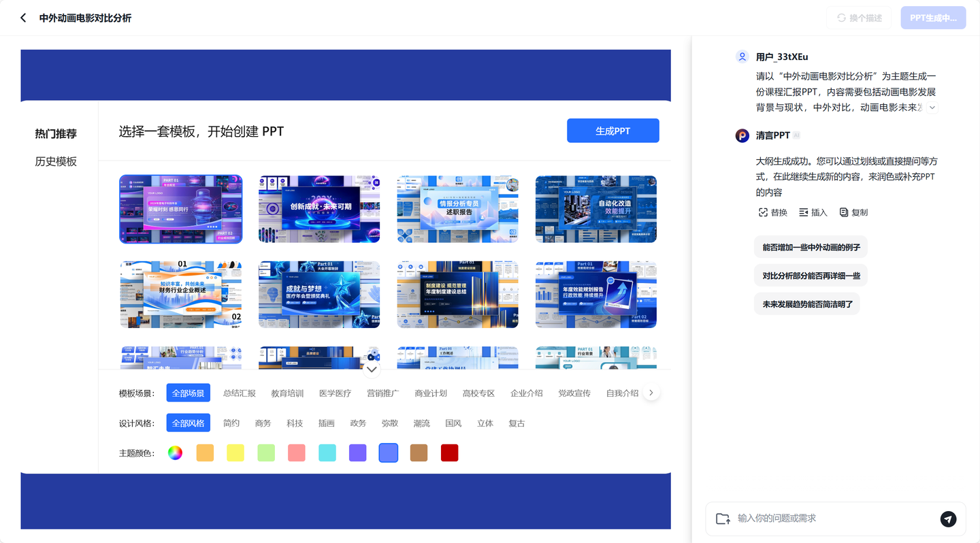The width and height of the screenshot is (980, 543).
Task: Click the file upload icon in the input field
Action: (722, 519)
